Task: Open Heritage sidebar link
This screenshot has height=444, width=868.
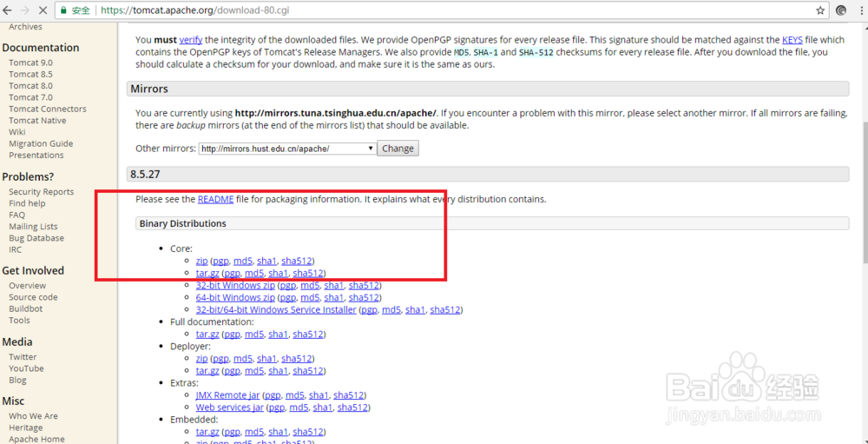Action: pyautogui.click(x=25, y=427)
